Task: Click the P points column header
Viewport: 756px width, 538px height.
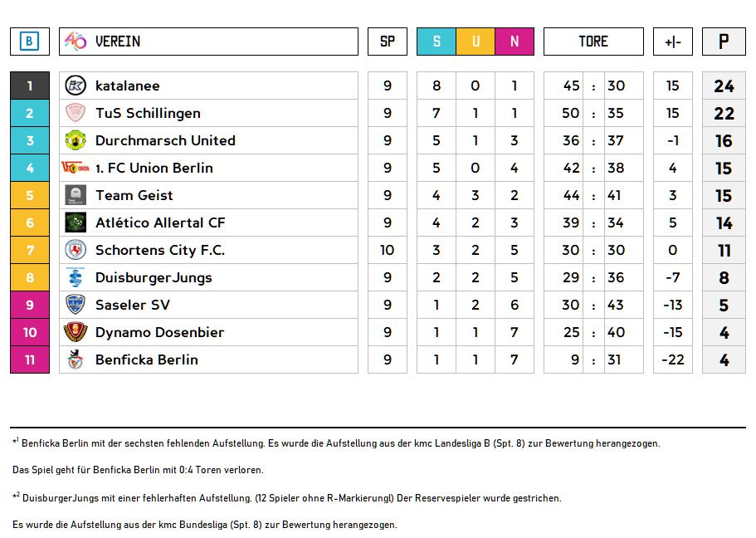Action: pos(724,42)
